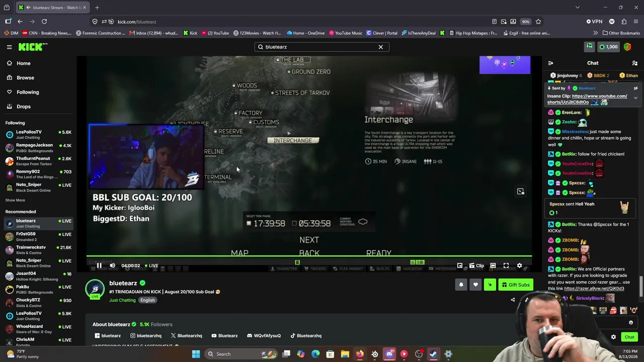Open the TikTok Bluetearzhq link
This screenshot has height=362, width=644.
coord(306,336)
